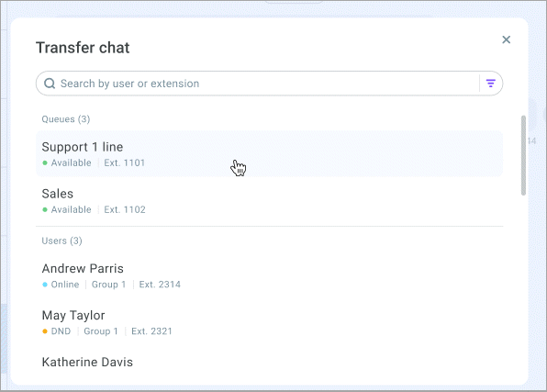547x392 pixels.
Task: Click the dialog's vertical scrollbar thumb
Action: coord(523,155)
